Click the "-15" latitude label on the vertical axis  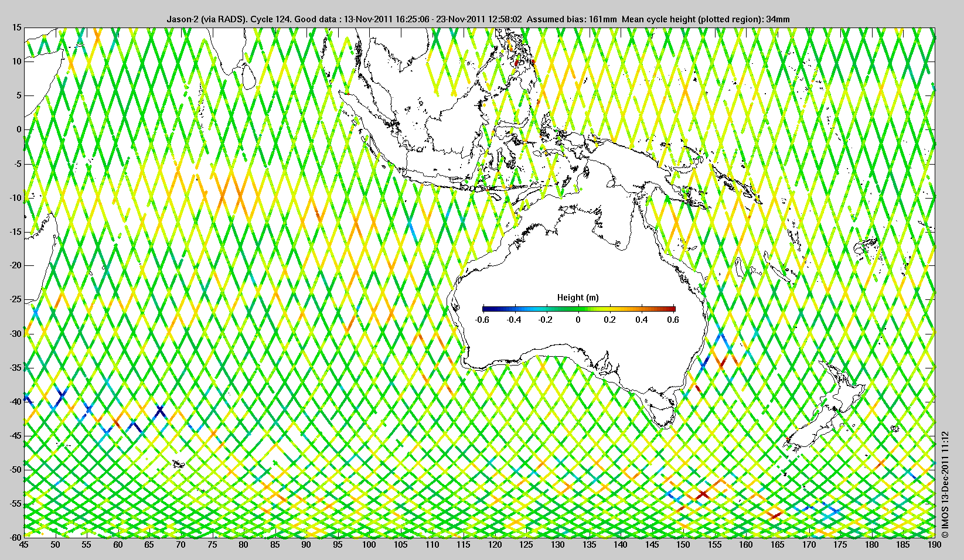click(15, 231)
